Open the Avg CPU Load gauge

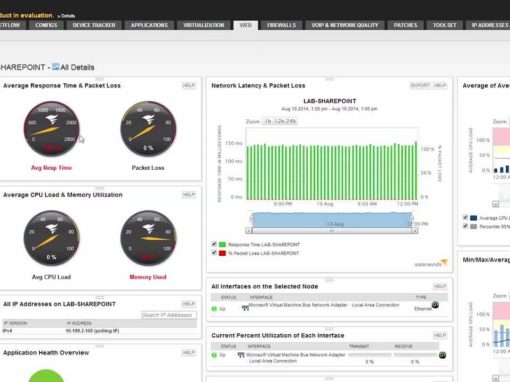[x=52, y=238]
